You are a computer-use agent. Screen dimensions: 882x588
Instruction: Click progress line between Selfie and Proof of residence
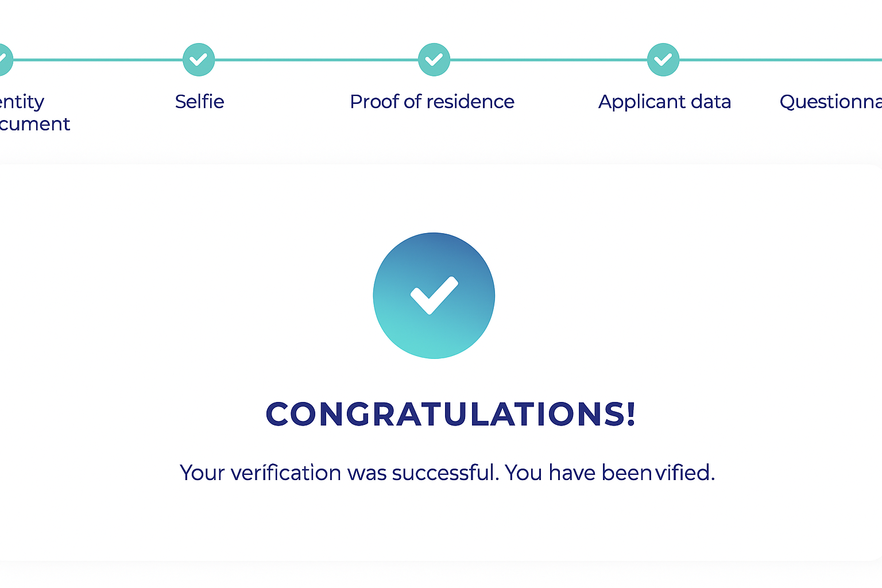316,60
